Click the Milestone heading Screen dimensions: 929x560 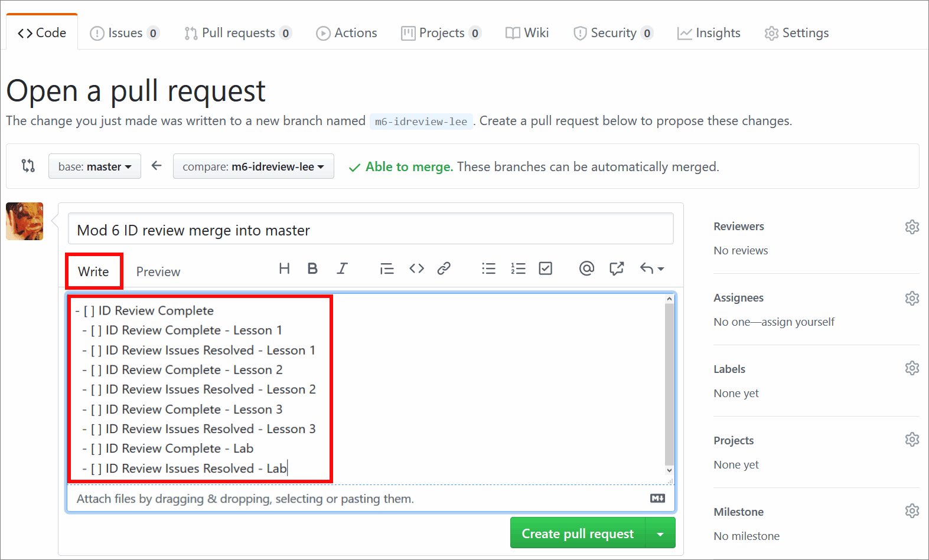click(739, 512)
